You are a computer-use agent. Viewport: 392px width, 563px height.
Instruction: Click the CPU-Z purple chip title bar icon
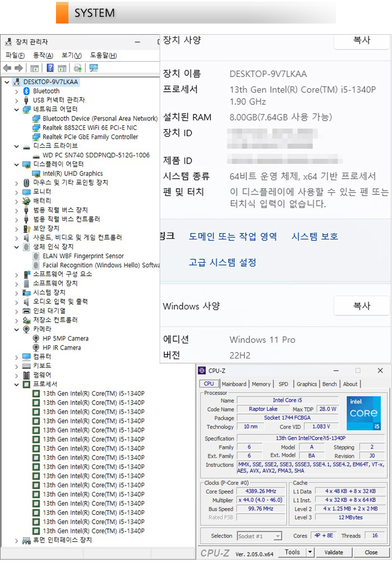coord(202,370)
